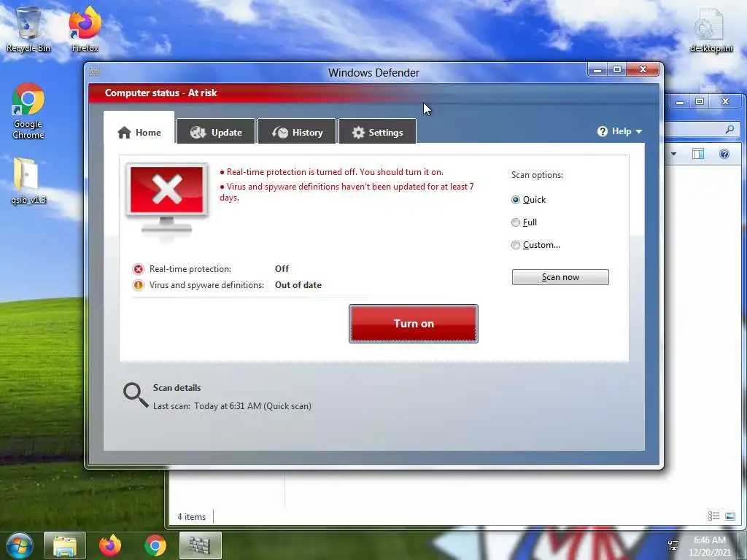This screenshot has width=747, height=560.
Task: Click the network tray icon
Action: coord(673,545)
